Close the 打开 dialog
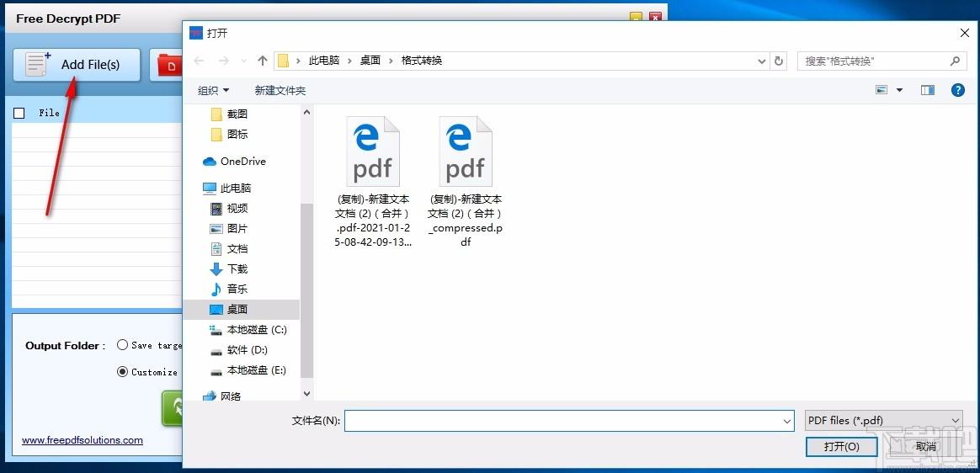 [x=964, y=33]
